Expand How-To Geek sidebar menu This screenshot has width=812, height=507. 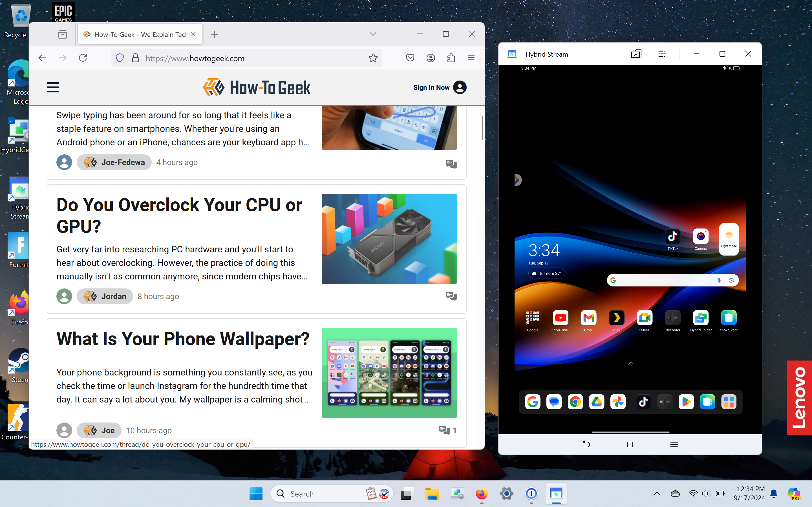[53, 87]
